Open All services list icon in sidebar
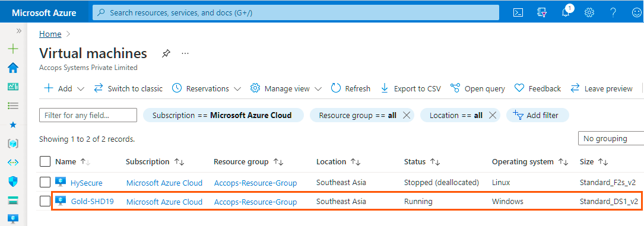644x226 pixels. coord(13,106)
